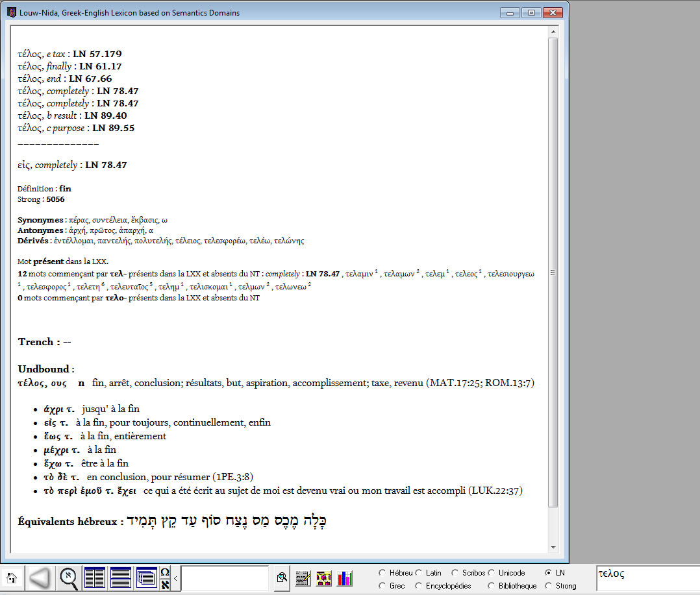Minimize the Louw-Nida lexicon window
Screen dimensions: 700x595
510,12
